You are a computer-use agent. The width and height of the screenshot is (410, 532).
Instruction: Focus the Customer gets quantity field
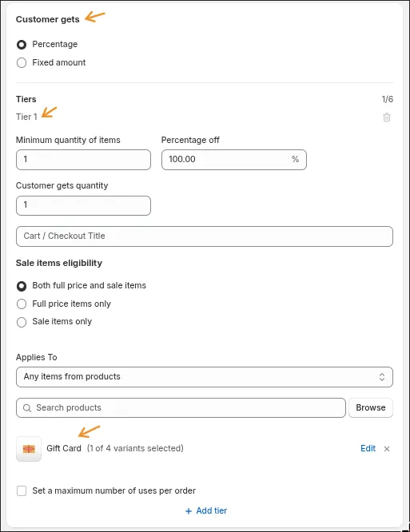tap(83, 205)
